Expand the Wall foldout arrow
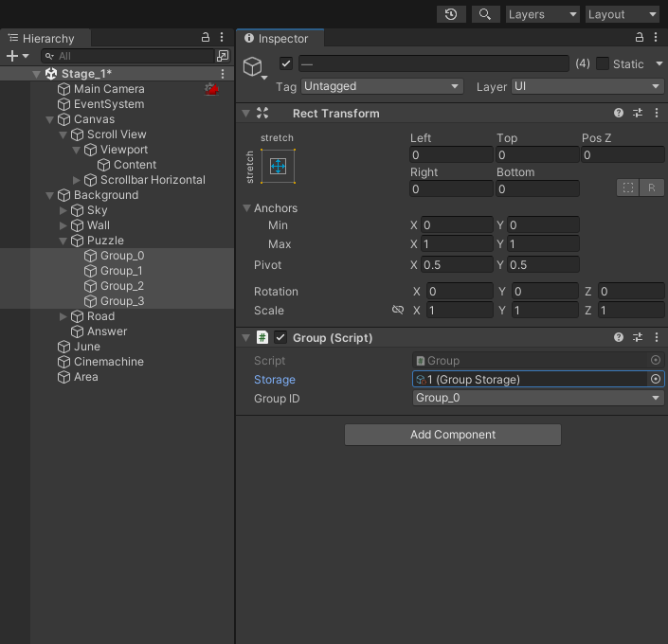 (x=63, y=225)
